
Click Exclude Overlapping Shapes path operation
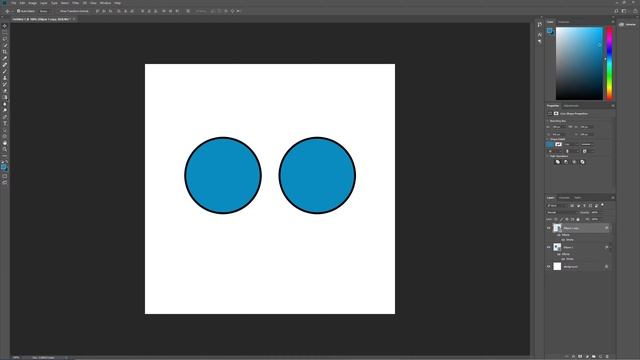[x=582, y=162]
